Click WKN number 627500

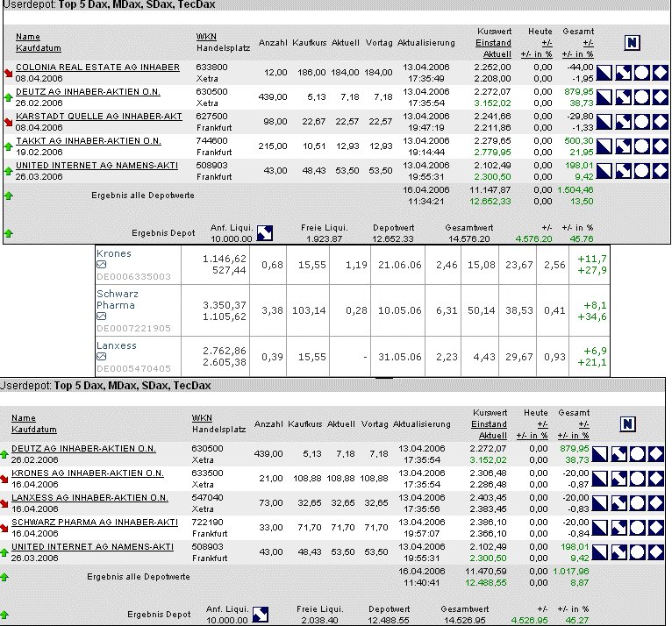coord(211,117)
